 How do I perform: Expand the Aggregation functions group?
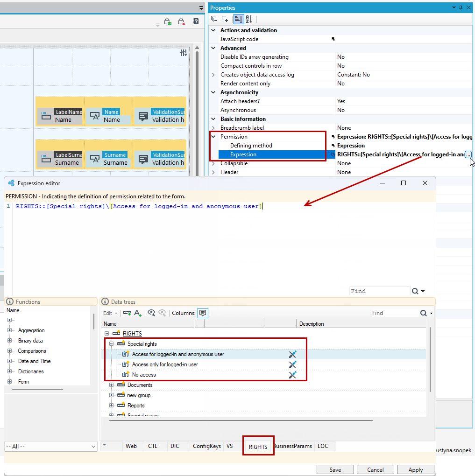coord(9,330)
